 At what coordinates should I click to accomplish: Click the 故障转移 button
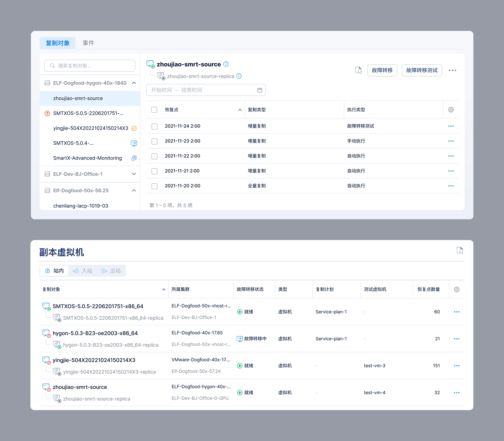pos(382,70)
